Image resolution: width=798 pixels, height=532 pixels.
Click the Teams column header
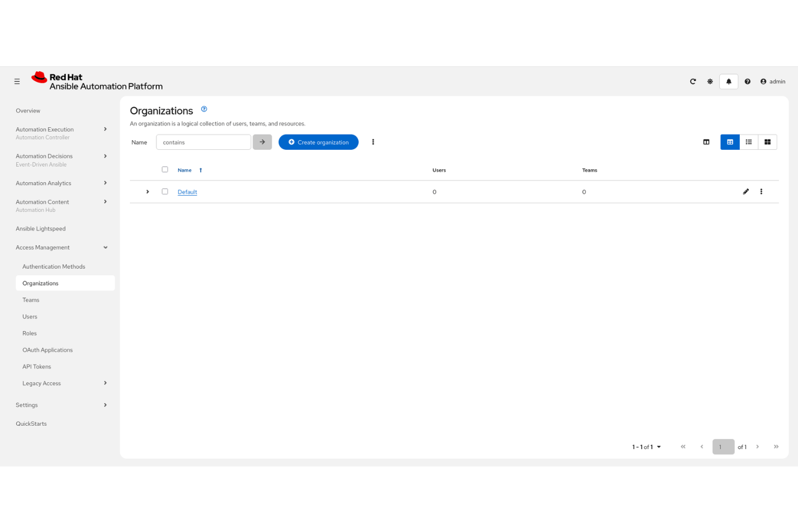589,170
